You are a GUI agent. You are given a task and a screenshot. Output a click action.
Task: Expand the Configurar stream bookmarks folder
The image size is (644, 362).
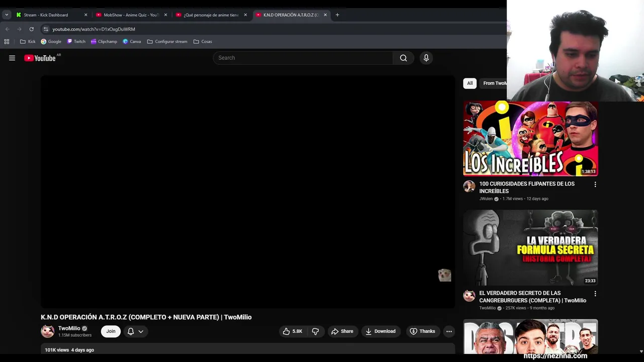tap(167, 42)
